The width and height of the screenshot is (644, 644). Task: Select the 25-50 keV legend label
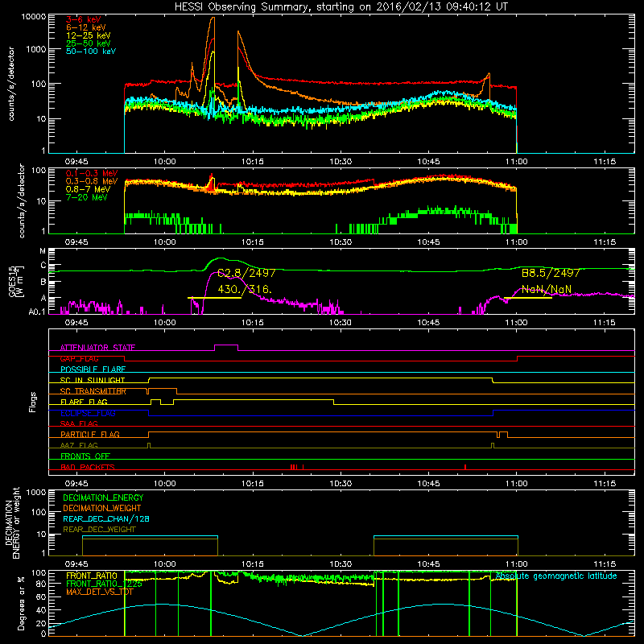point(89,43)
